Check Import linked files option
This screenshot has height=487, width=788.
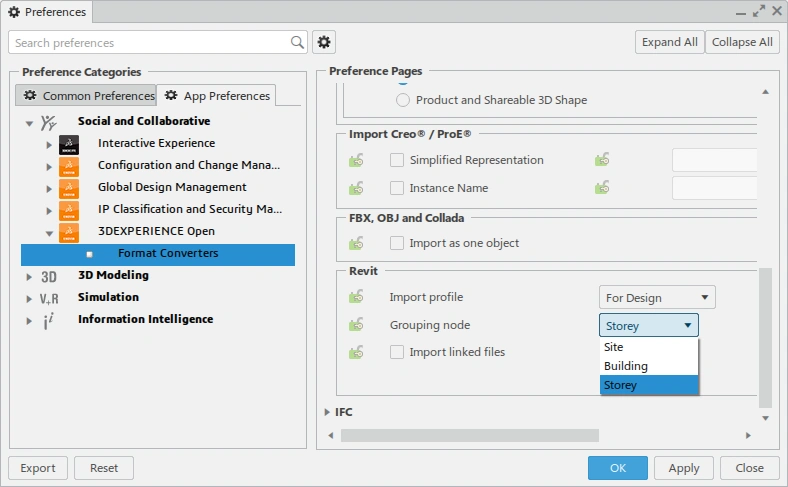coord(397,352)
